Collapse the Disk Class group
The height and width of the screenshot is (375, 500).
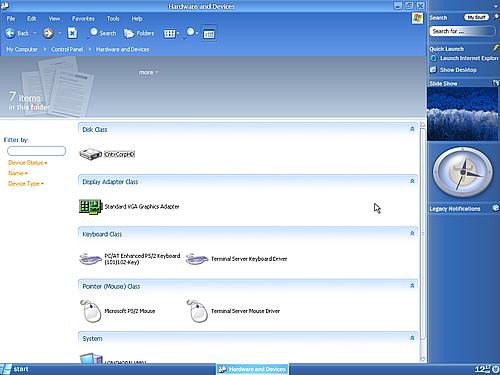(x=412, y=129)
